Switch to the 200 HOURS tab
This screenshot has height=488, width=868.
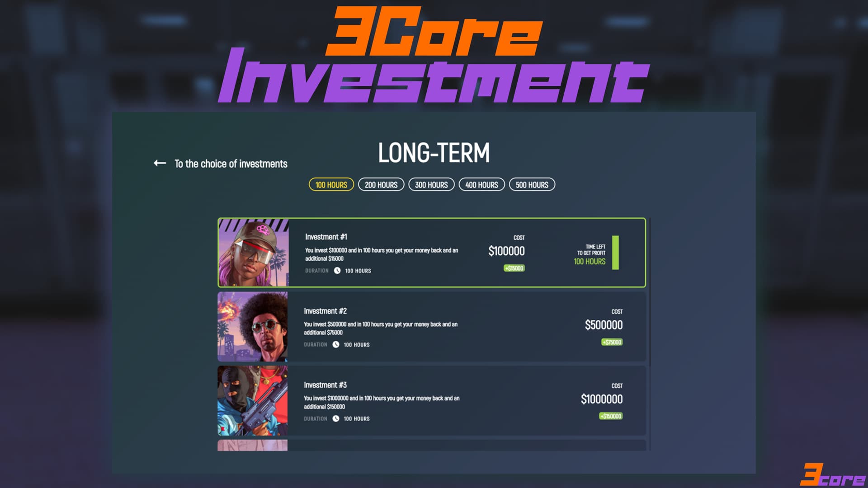point(381,184)
